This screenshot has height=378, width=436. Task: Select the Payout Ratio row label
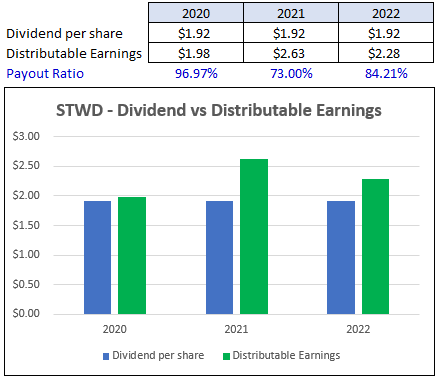coord(45,73)
